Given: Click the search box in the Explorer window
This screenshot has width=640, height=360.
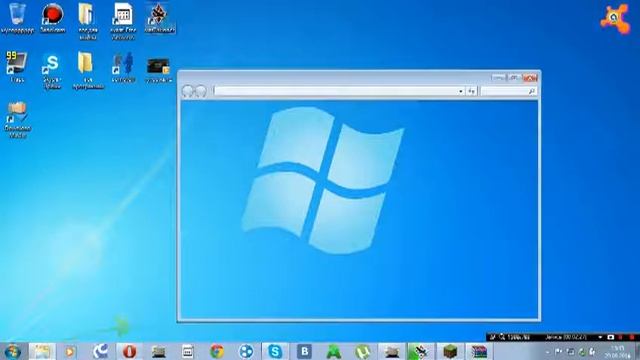Looking at the screenshot, I should pyautogui.click(x=509, y=91).
